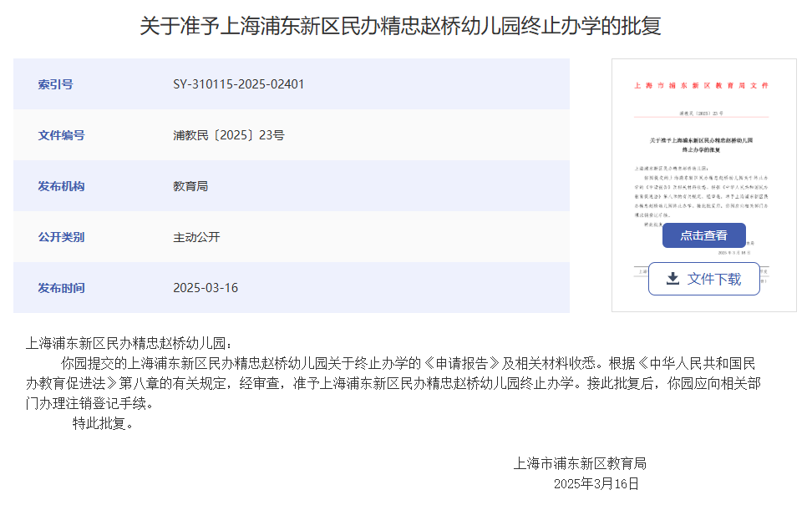The width and height of the screenshot is (812, 515).
Task: Click the publish date 2025-03-16
Action: (206, 288)
